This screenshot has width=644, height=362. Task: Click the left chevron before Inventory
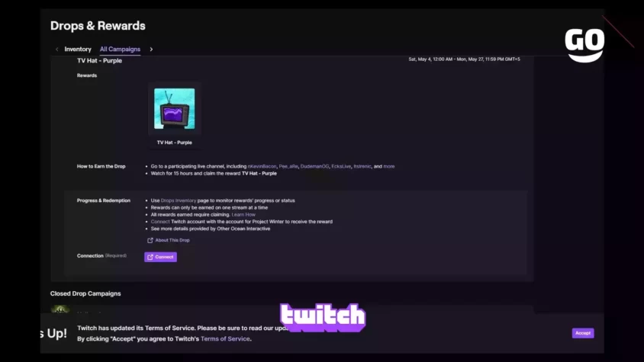point(56,50)
